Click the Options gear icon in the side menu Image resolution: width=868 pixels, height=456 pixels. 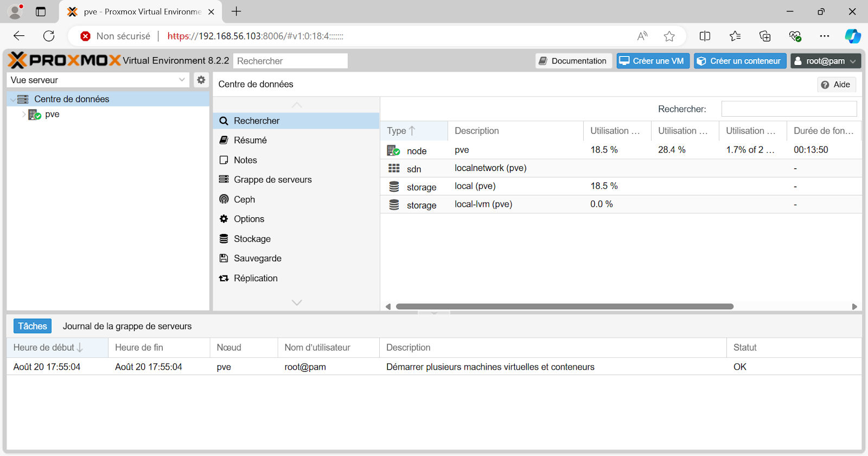click(x=224, y=219)
